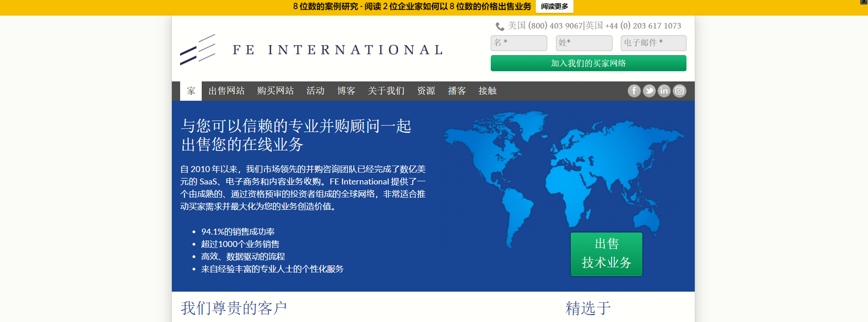Click the phone icon beside the numbers
This screenshot has width=868, height=322.
coord(500,26)
